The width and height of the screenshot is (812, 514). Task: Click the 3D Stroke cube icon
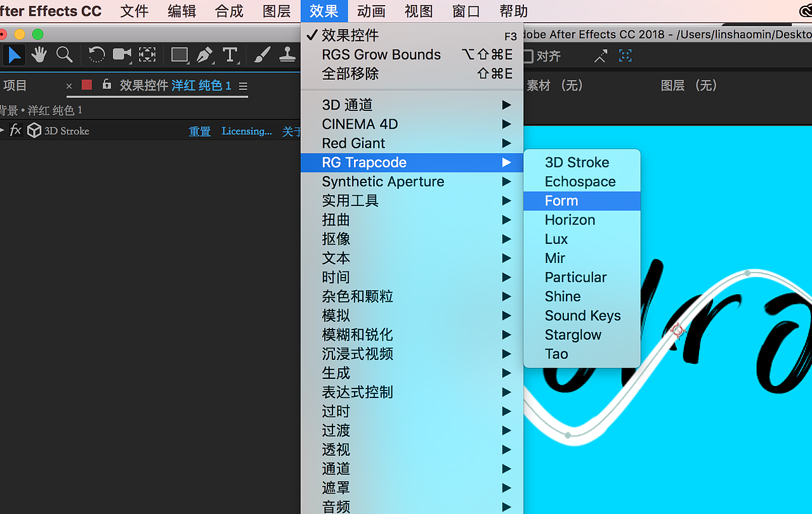[x=34, y=131]
